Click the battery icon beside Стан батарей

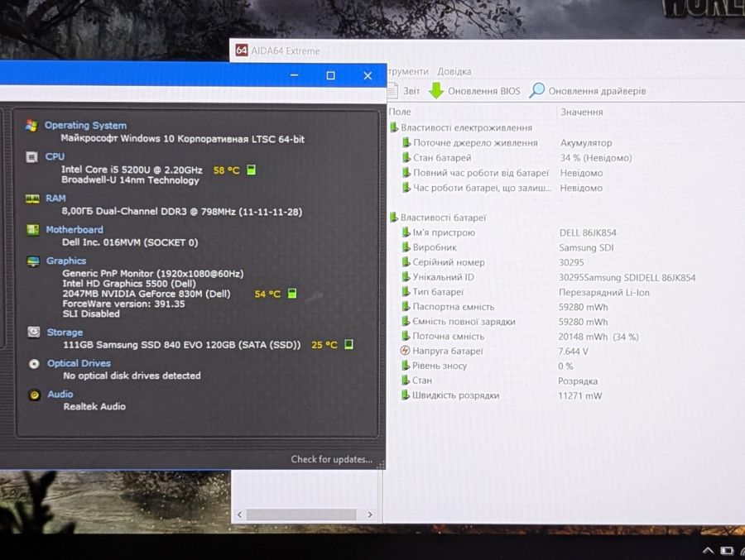pyautogui.click(x=406, y=157)
